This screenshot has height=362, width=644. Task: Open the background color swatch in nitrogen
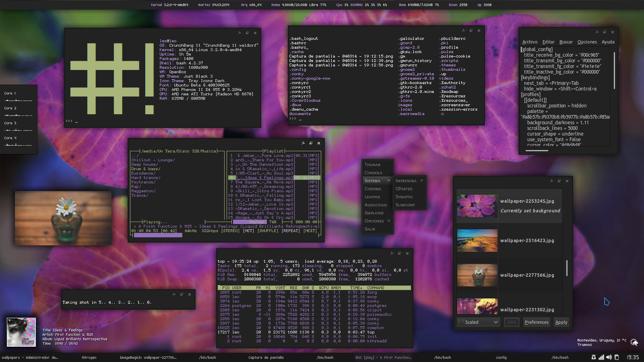[512, 322]
